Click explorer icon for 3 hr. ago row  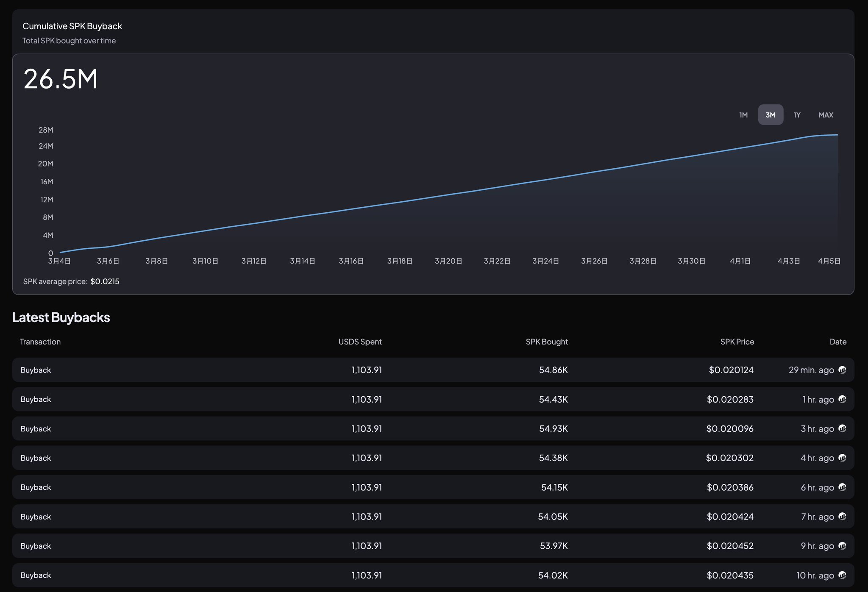point(842,428)
